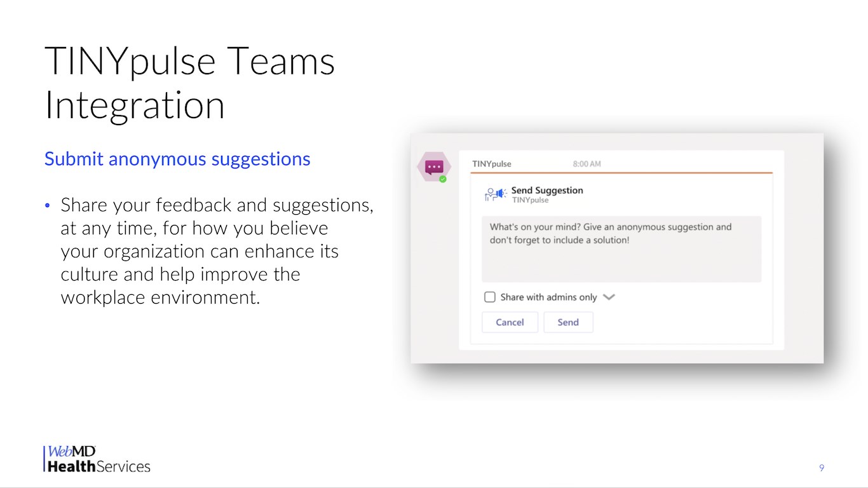Click the bullet text about sharing feedback

(x=217, y=251)
